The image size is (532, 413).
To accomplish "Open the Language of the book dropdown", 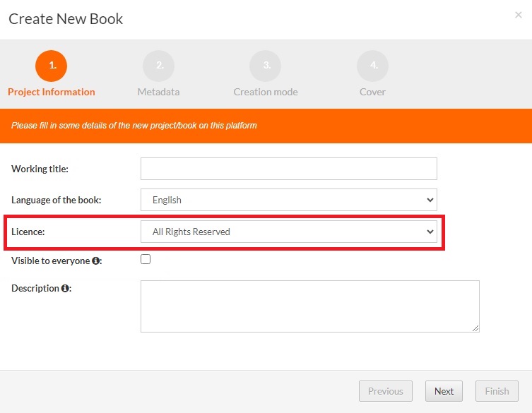I will coord(288,200).
